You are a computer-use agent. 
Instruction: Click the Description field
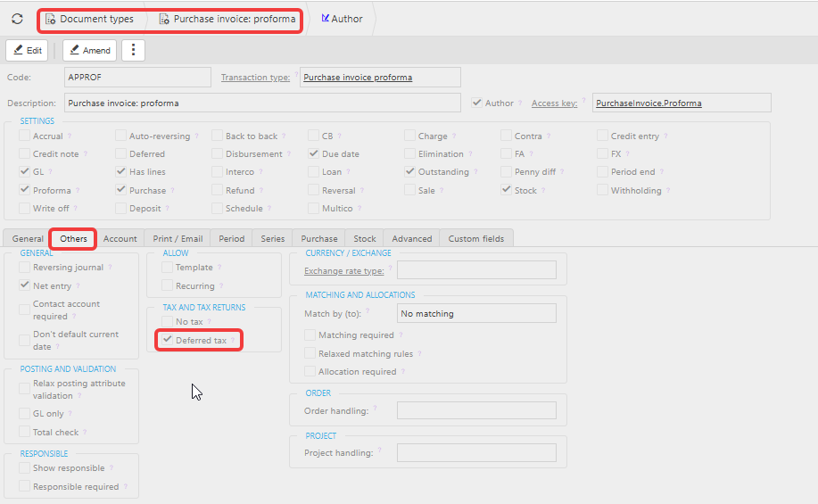coord(262,103)
